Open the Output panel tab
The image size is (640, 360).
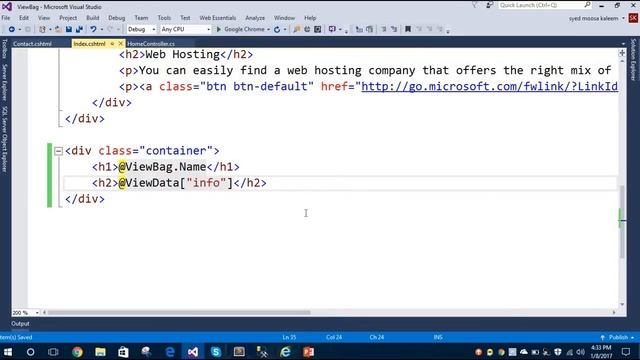point(20,324)
